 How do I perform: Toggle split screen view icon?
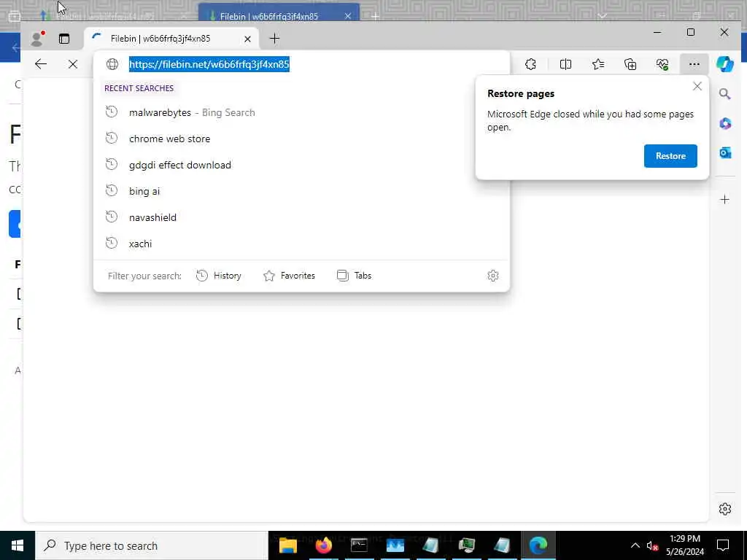click(x=565, y=64)
